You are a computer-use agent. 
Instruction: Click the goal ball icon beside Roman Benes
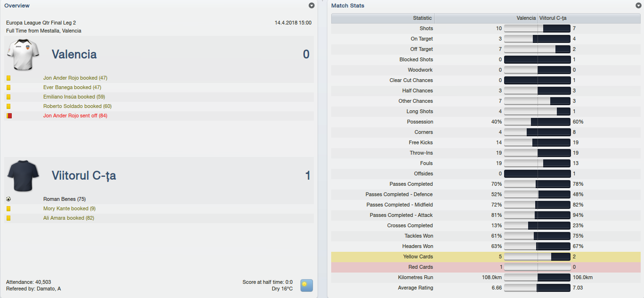pos(8,199)
